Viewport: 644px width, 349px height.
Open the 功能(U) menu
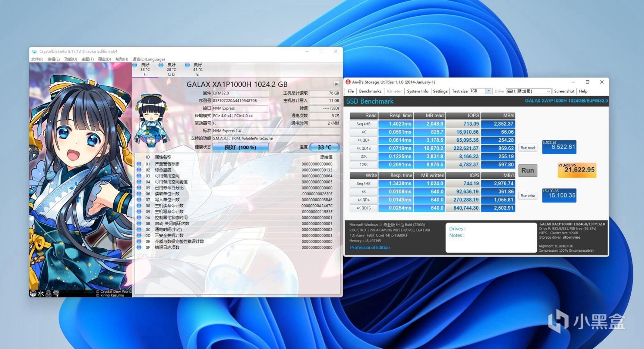[70, 59]
